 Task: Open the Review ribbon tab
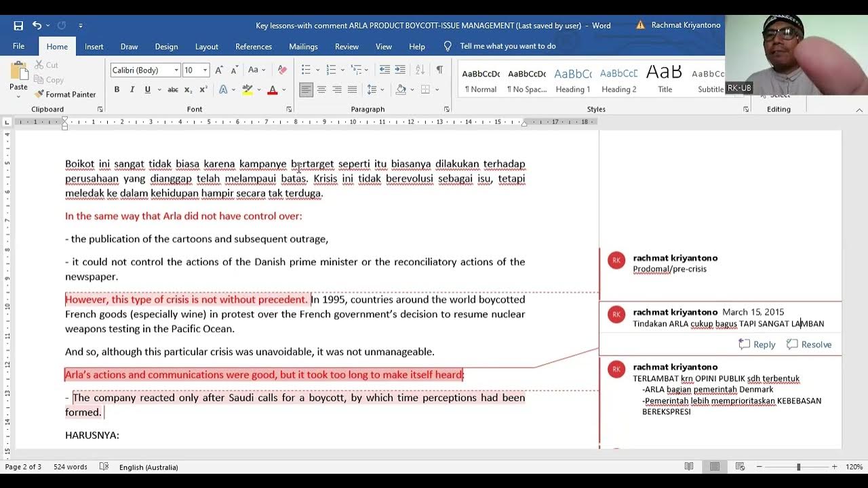[x=347, y=46]
